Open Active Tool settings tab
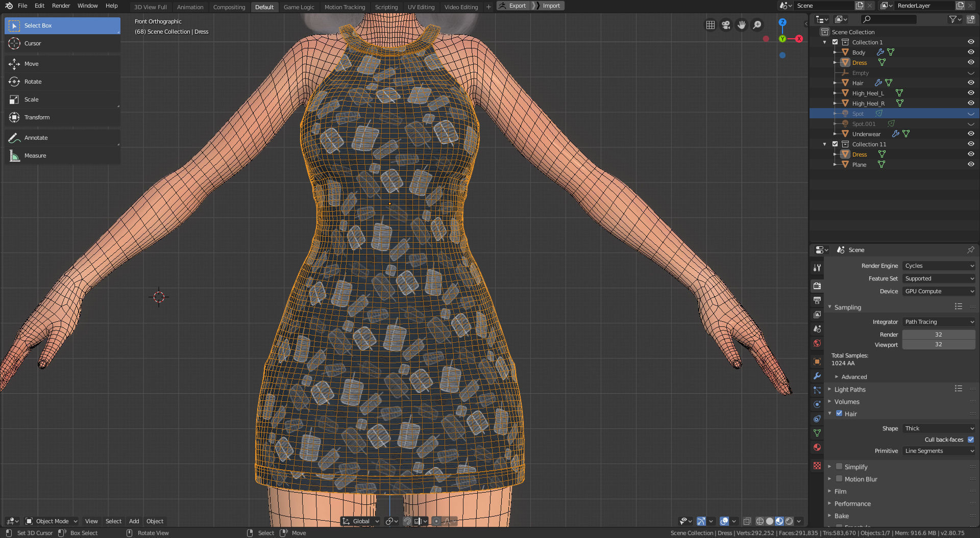Image resolution: width=980 pixels, height=538 pixels. pyautogui.click(x=817, y=268)
